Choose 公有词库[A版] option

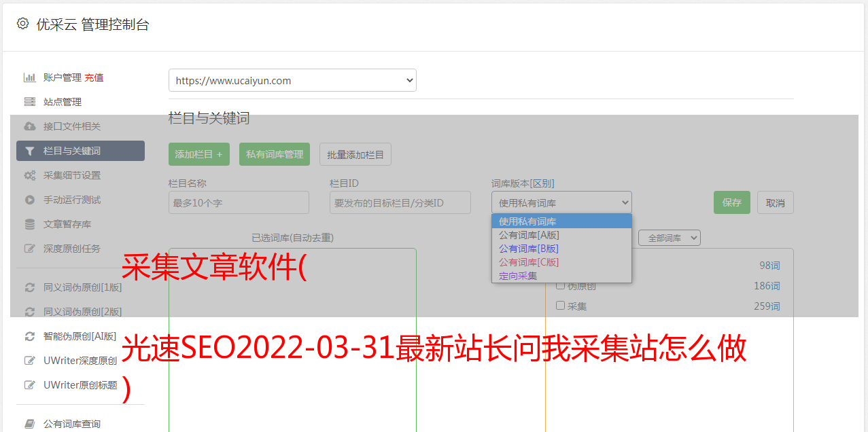(x=561, y=235)
